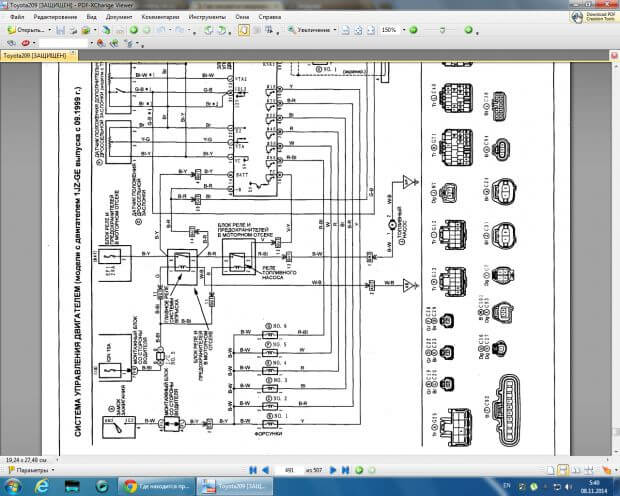Click the Открыть button
The width and height of the screenshot is (620, 496).
(x=25, y=30)
